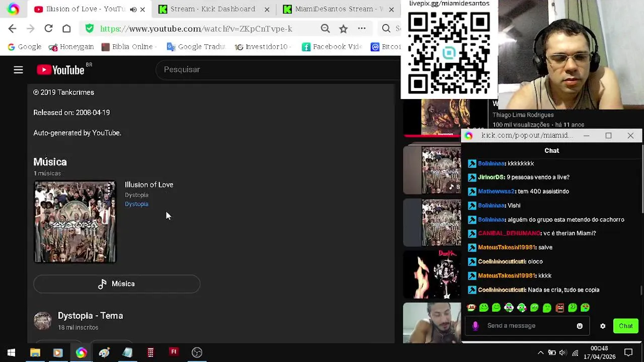644x362 pixels.
Task: Click the purple microphone icon in chat input
Action: point(475,326)
